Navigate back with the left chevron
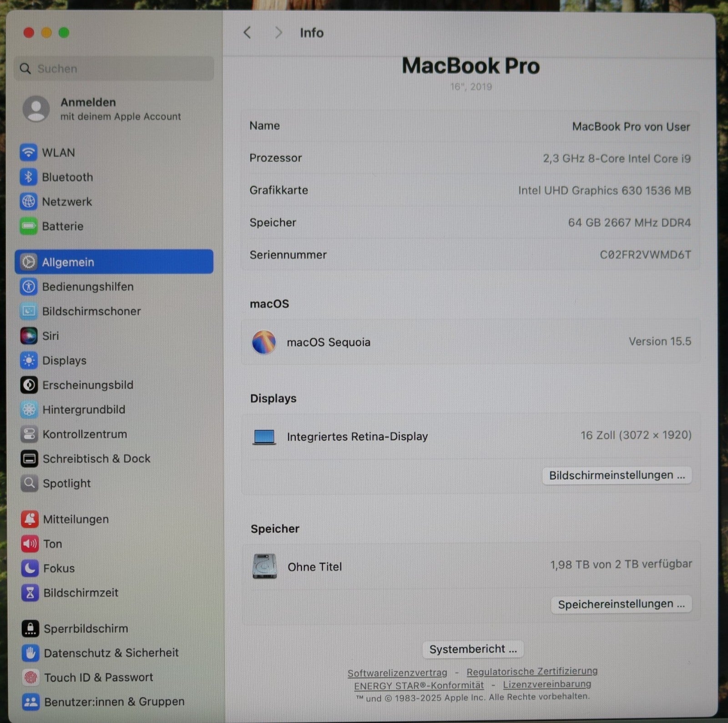This screenshot has height=723, width=728. [248, 33]
